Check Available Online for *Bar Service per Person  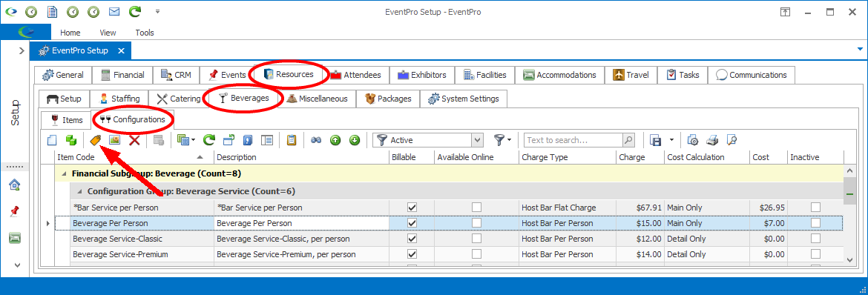click(476, 208)
